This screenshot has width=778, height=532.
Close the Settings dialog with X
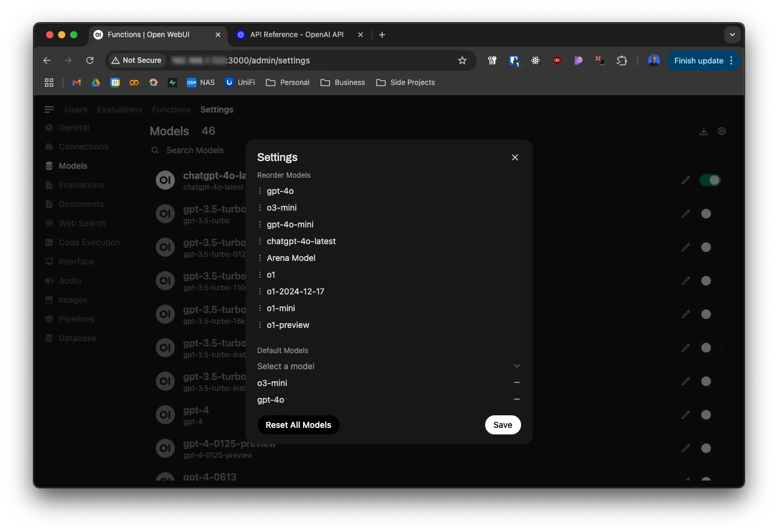click(x=515, y=157)
